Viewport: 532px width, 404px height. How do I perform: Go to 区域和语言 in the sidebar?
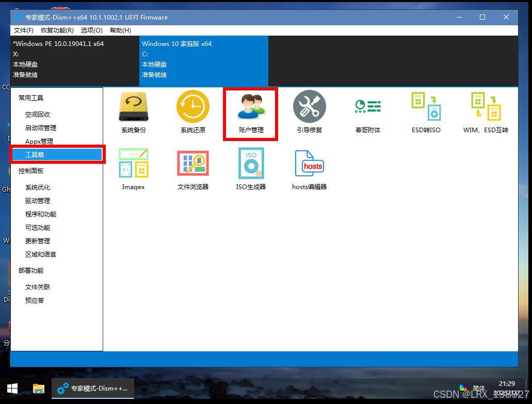(x=41, y=255)
